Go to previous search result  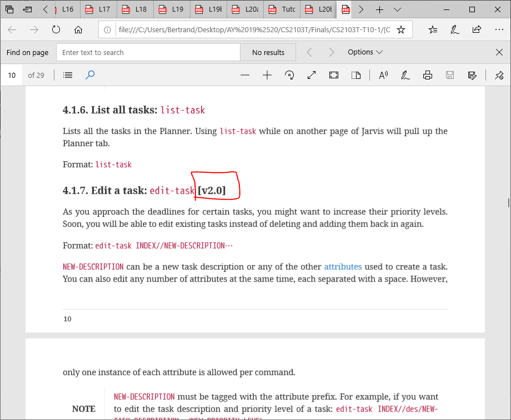pos(309,52)
